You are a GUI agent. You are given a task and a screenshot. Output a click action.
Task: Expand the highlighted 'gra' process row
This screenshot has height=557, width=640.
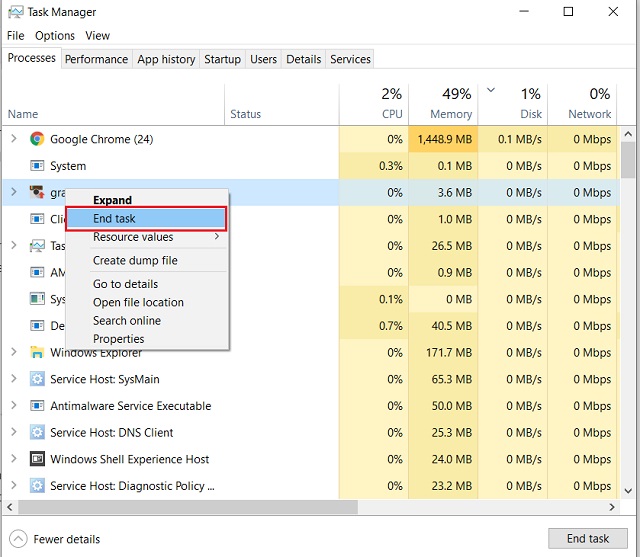click(14, 192)
